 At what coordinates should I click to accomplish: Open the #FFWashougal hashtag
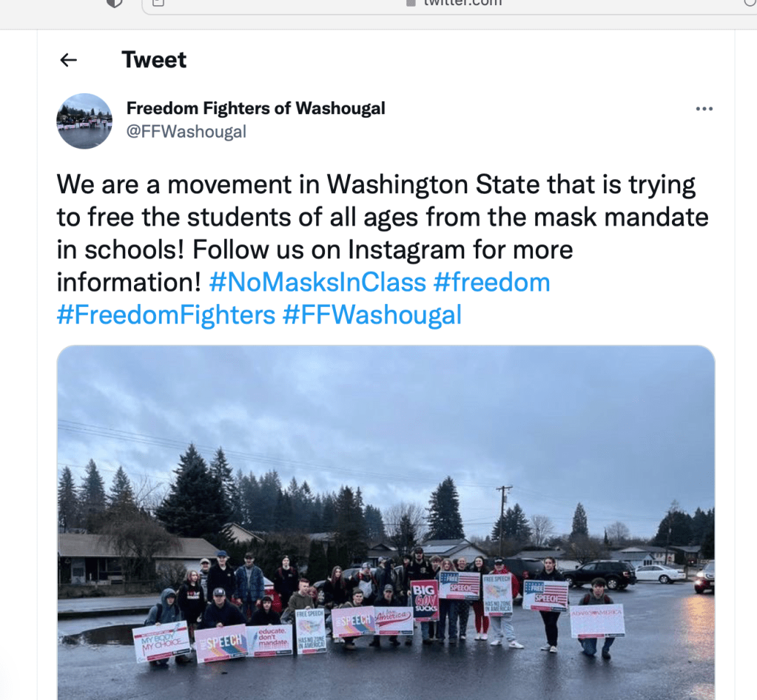point(372,314)
